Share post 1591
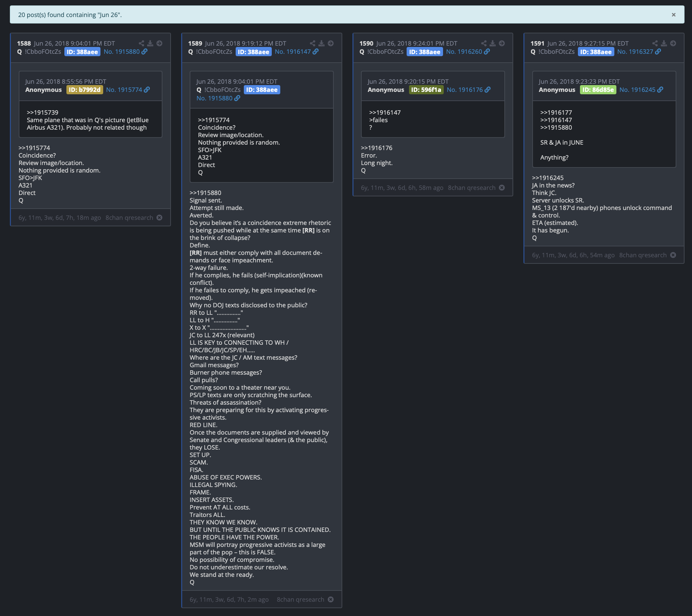 click(655, 43)
